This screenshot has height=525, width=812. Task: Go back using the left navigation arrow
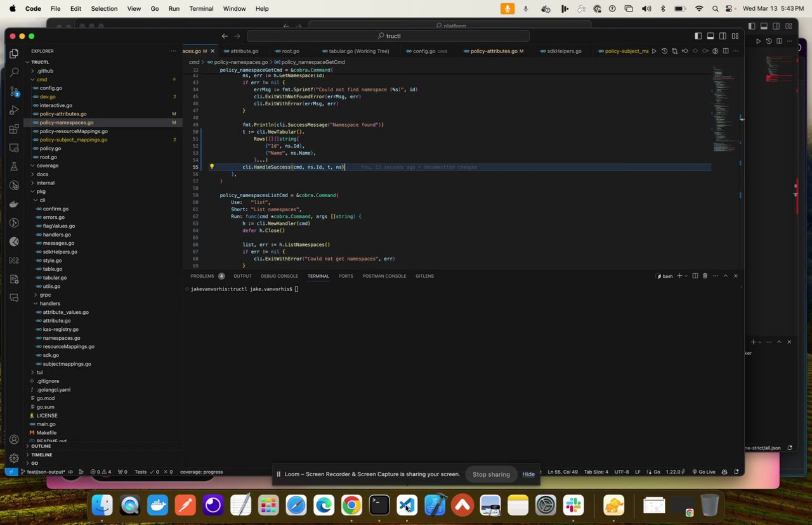click(x=225, y=36)
